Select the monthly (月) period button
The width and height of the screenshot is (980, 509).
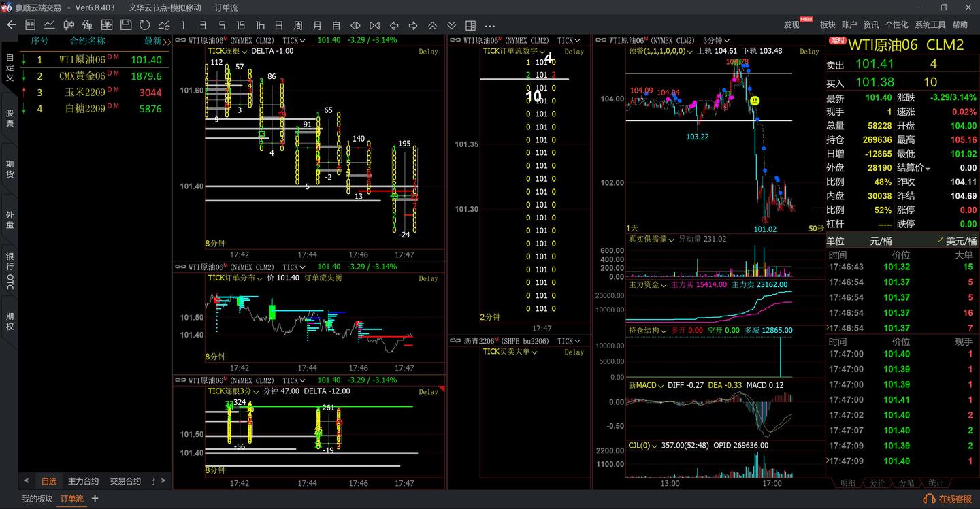point(317,25)
